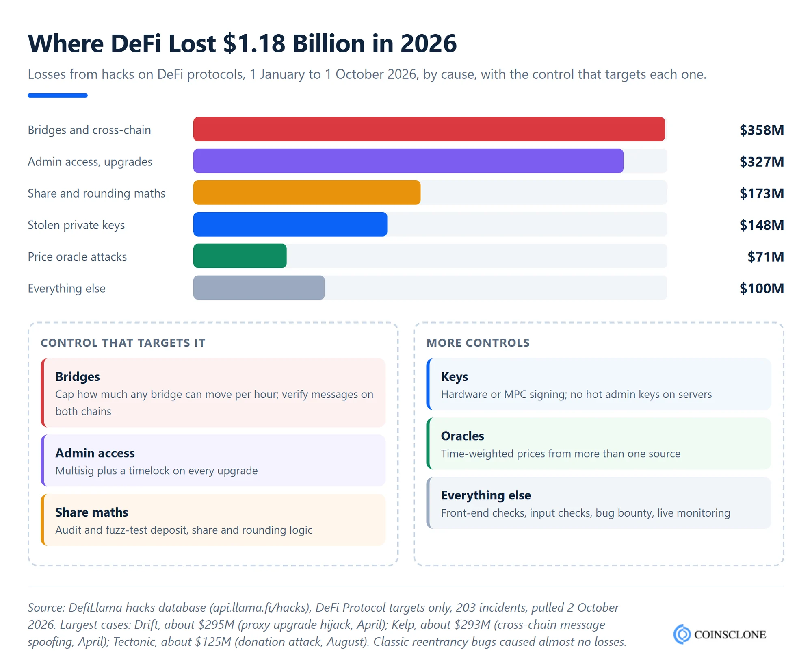Screen dimensions: 812x671
Task: Click the blue Stolen private keys bar
Action: 290,224
